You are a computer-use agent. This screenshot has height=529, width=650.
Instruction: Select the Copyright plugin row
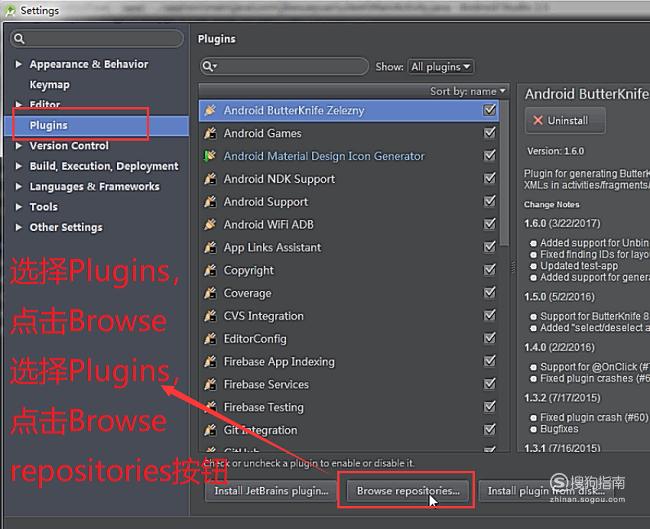348,270
